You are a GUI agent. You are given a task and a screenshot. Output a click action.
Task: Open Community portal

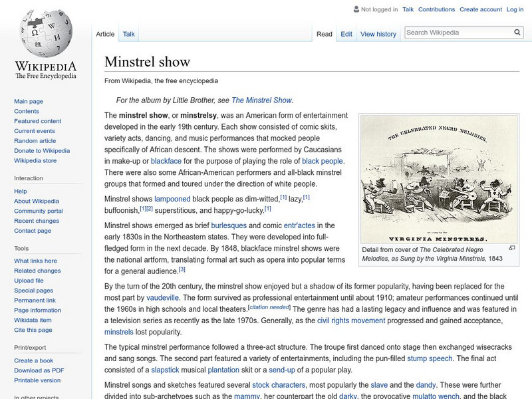pyautogui.click(x=39, y=211)
